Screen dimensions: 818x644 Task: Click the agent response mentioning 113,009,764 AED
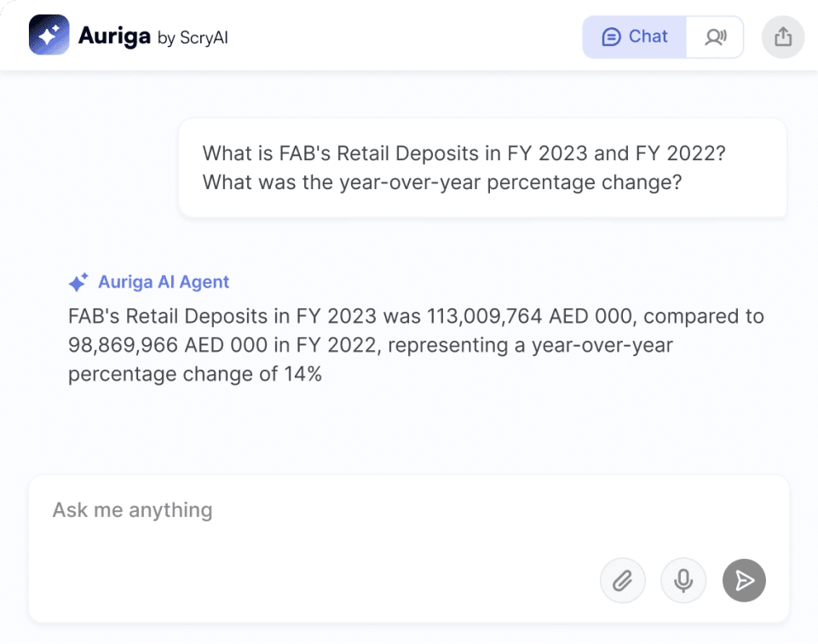click(x=416, y=345)
